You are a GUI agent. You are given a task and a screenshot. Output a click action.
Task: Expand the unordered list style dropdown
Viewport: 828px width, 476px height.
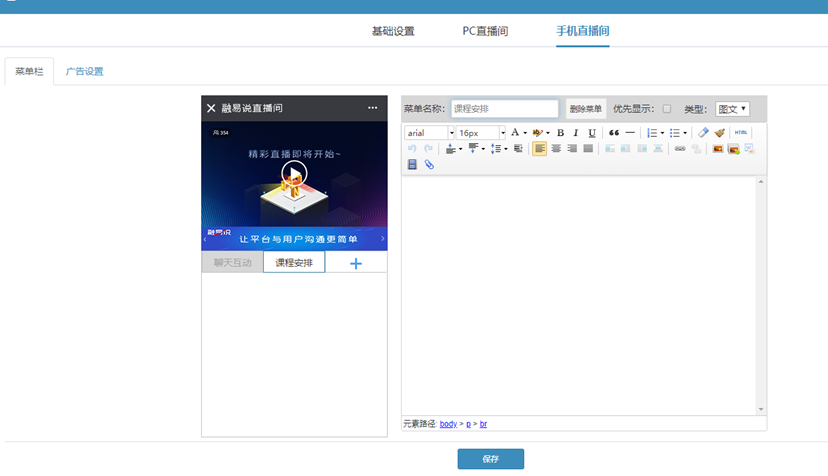pos(685,133)
